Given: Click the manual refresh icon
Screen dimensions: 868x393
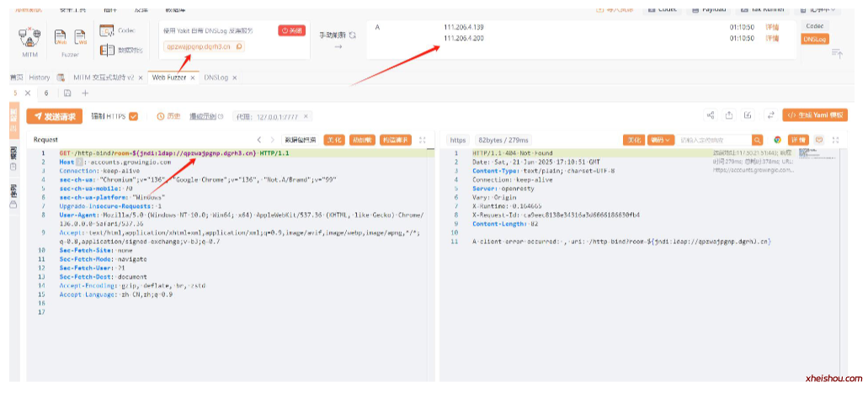Looking at the screenshot, I should pos(352,35).
